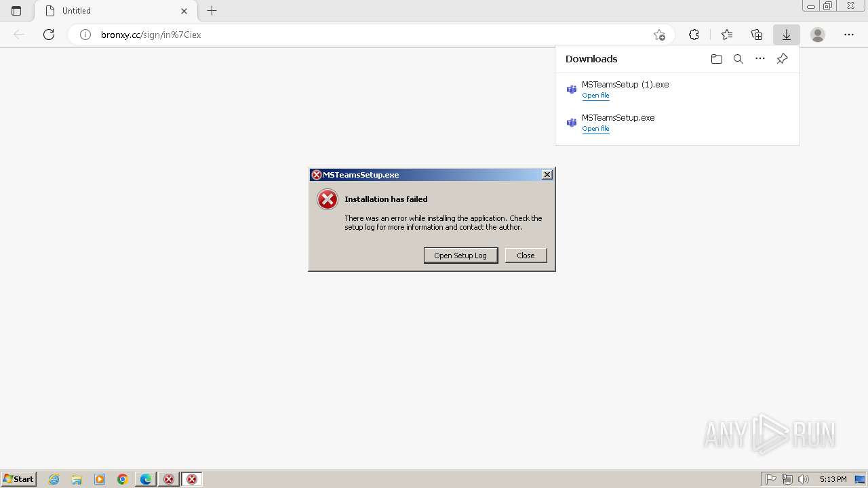Open network icon in system tray

(x=787, y=479)
